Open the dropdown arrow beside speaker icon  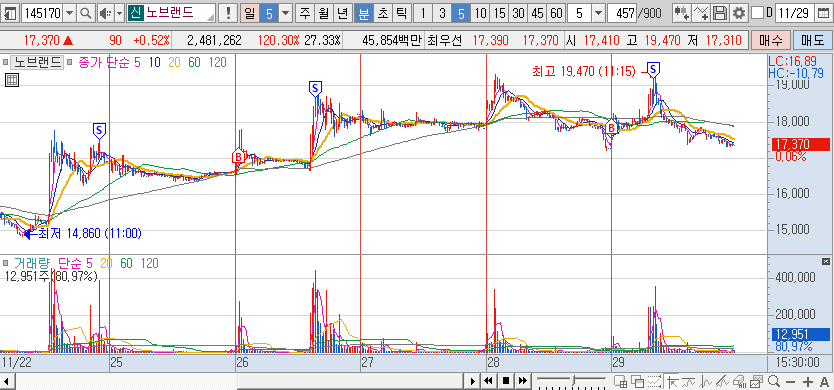click(120, 13)
